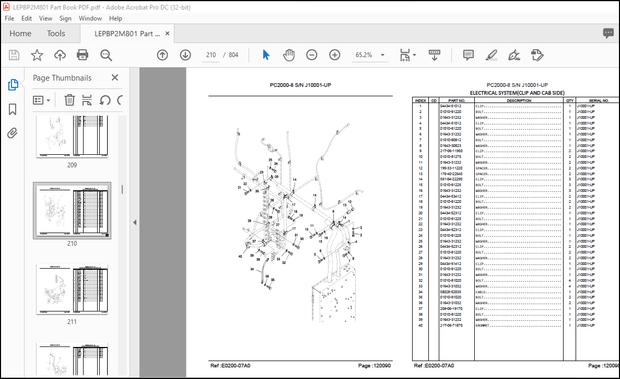620x379 pixels.
Task: Print the document
Action: coord(82,55)
